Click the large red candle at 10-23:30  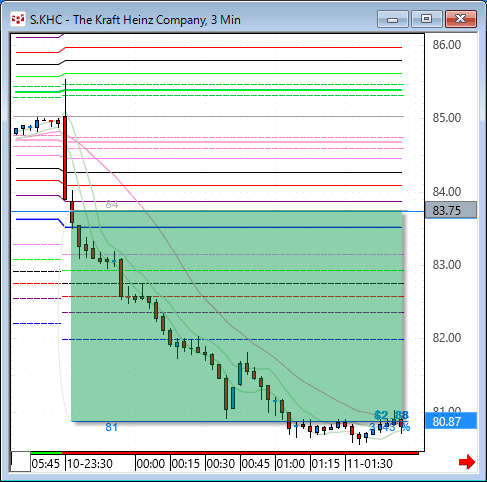(65, 158)
